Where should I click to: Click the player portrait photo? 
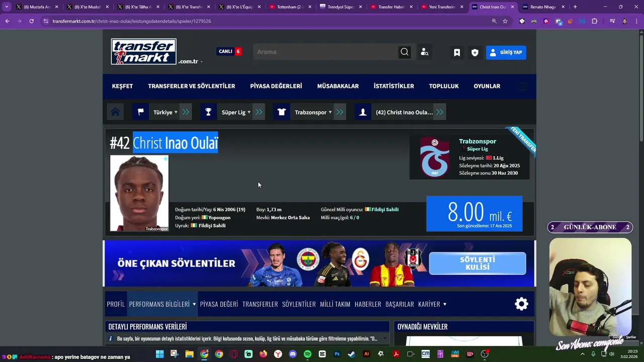coord(139,194)
